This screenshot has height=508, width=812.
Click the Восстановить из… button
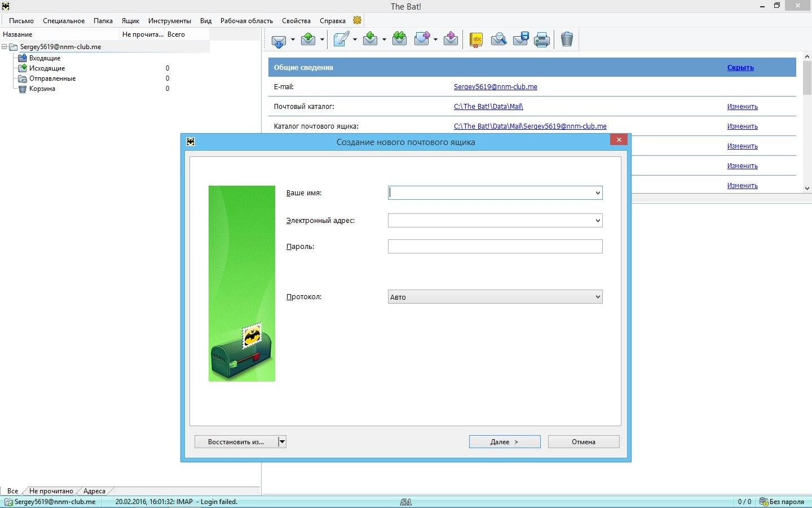tap(236, 441)
